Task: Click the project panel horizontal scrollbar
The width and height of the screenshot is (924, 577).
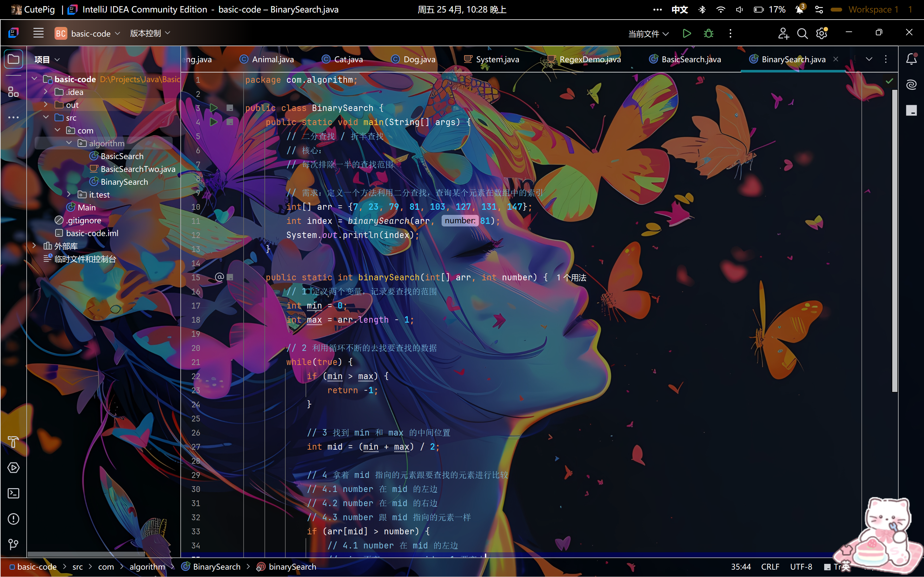Action: pos(86,554)
